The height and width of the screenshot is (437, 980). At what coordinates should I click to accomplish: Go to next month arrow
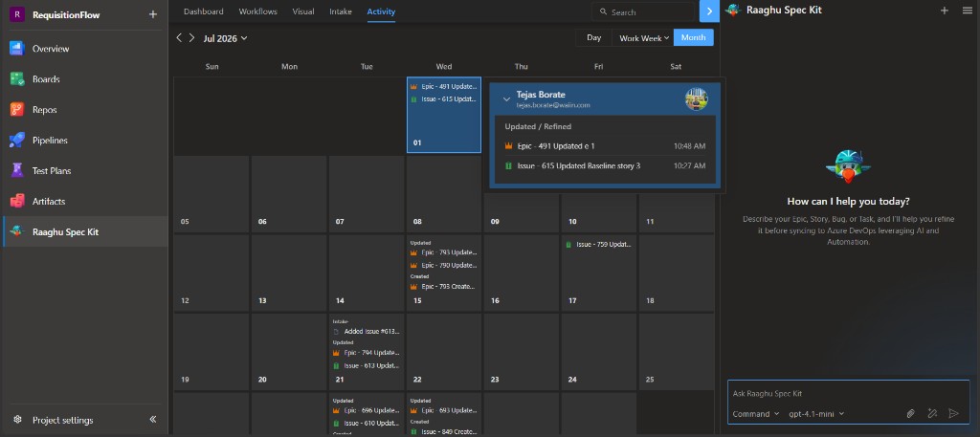(191, 38)
